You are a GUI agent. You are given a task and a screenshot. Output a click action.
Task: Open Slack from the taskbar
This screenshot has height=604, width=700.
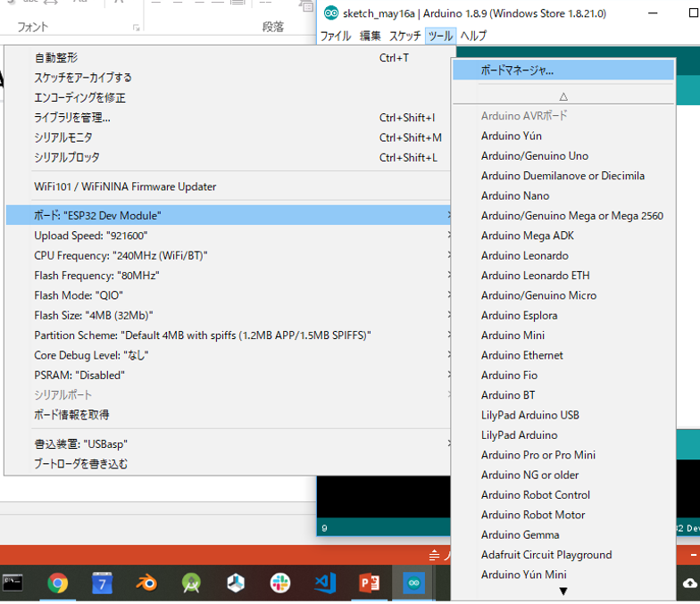pos(280,583)
